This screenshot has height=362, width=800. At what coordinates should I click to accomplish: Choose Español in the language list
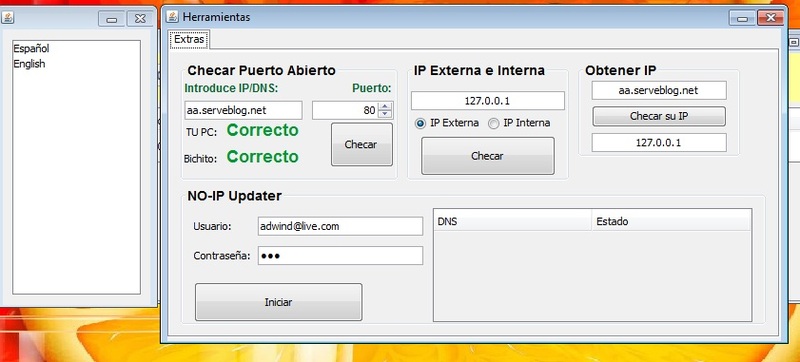[77, 49]
